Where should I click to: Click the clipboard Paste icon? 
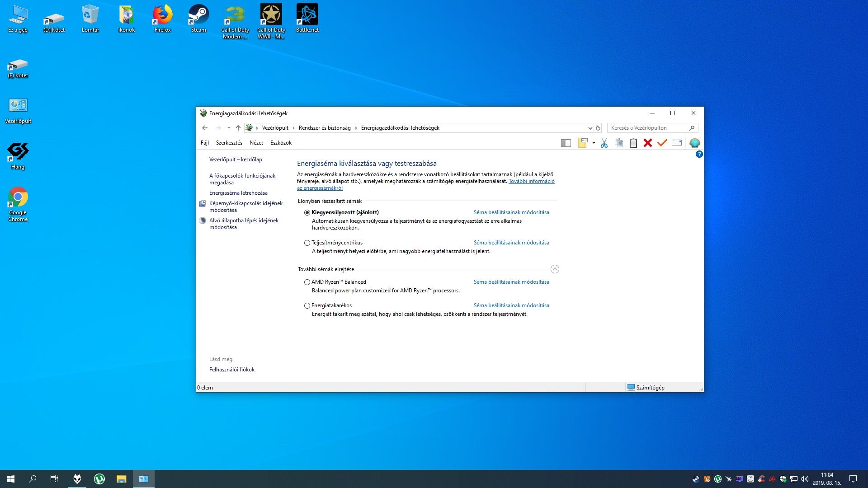click(x=633, y=143)
